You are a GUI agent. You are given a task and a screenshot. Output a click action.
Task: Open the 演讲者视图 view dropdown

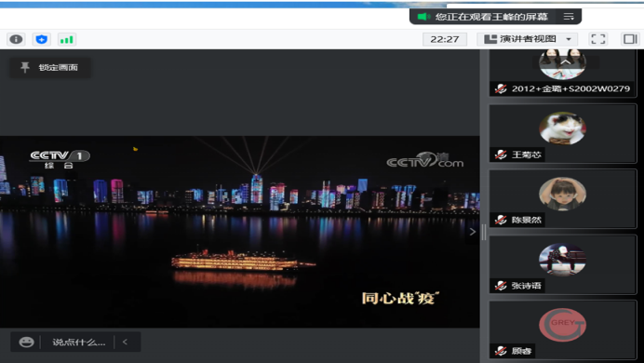coord(527,39)
